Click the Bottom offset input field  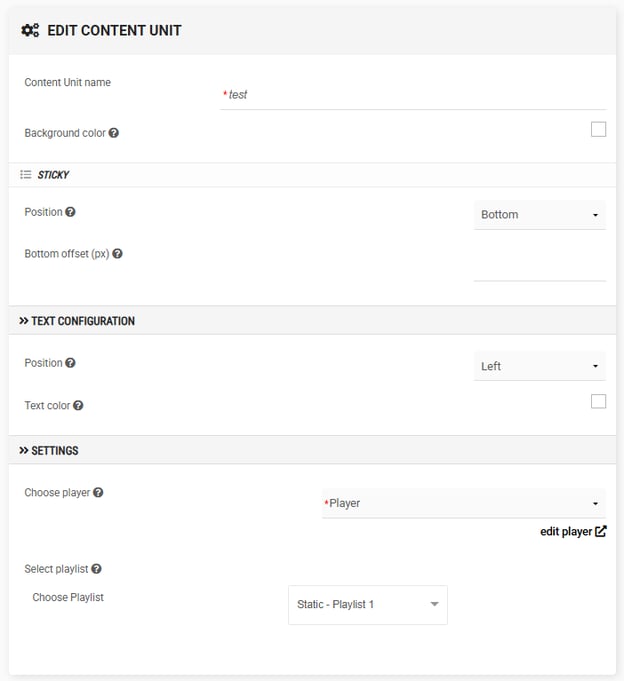pos(539,268)
